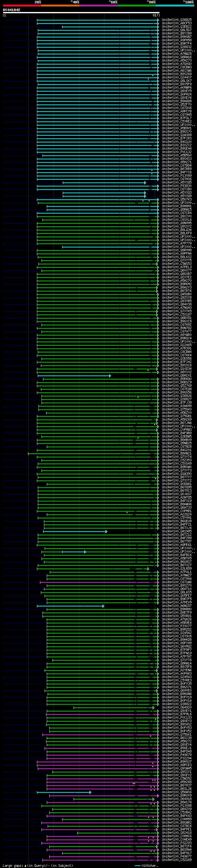Select hit label UniRef100_Q5U7K3
Viewport: 197px width, 868px height.
pyautogui.click(x=177, y=199)
